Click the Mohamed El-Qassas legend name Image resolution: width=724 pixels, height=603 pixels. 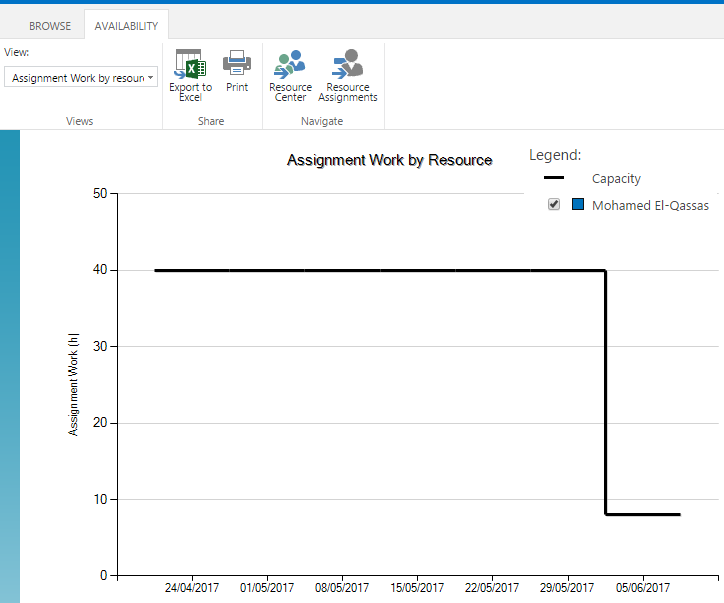650,205
